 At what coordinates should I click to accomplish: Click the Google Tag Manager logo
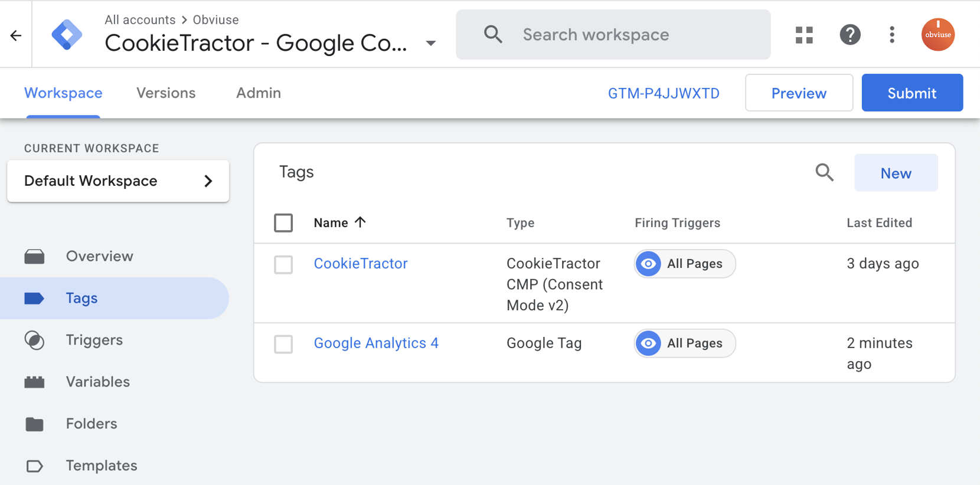point(67,35)
